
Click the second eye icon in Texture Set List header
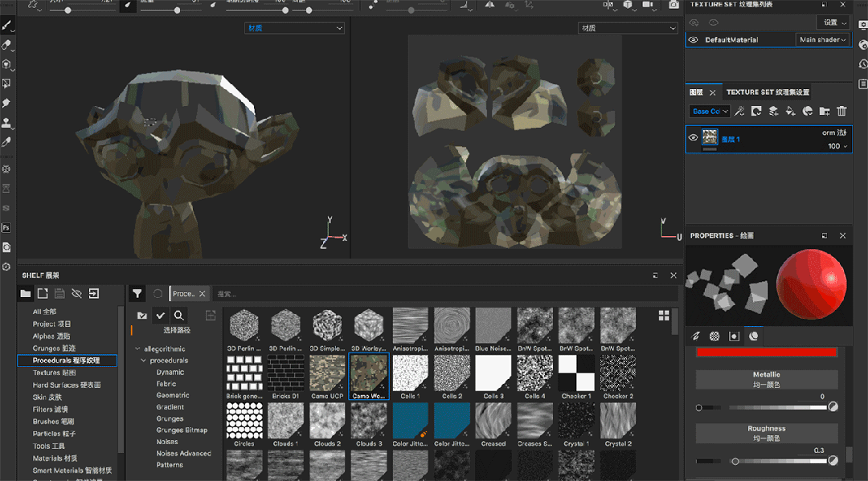[714, 22]
